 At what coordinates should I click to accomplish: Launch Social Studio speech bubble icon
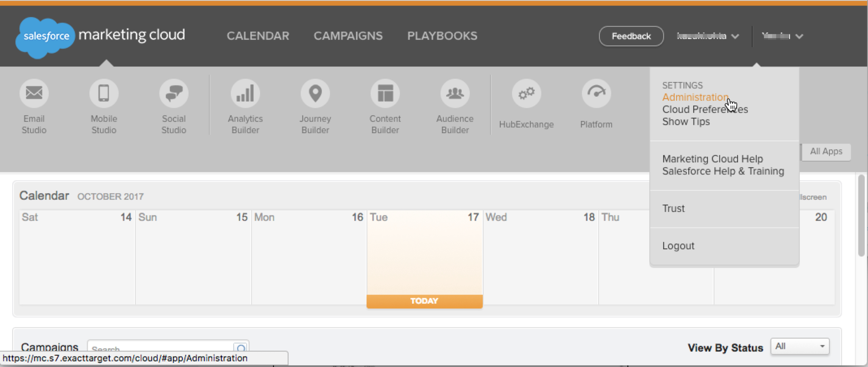[x=174, y=93]
